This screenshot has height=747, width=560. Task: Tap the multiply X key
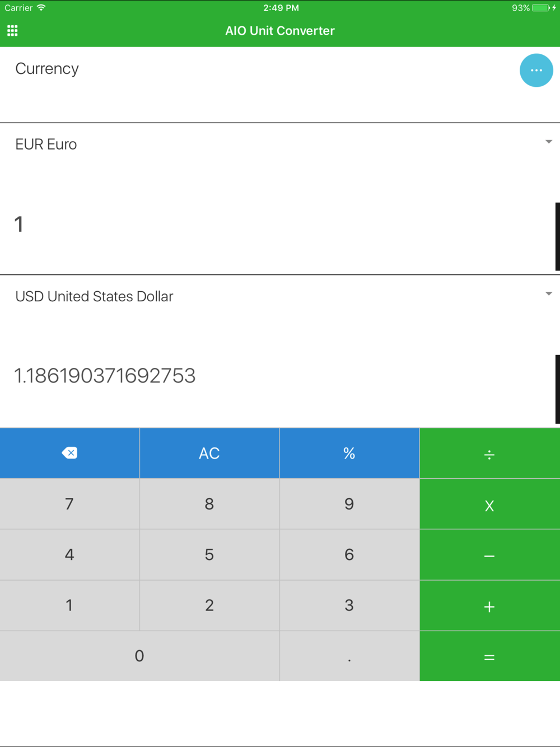pos(489,504)
